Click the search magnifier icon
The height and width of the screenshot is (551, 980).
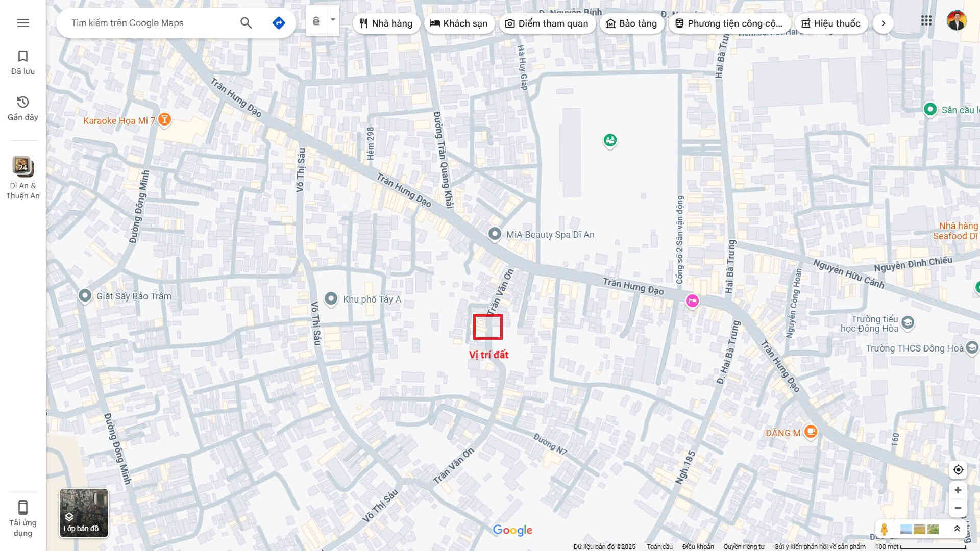click(246, 23)
